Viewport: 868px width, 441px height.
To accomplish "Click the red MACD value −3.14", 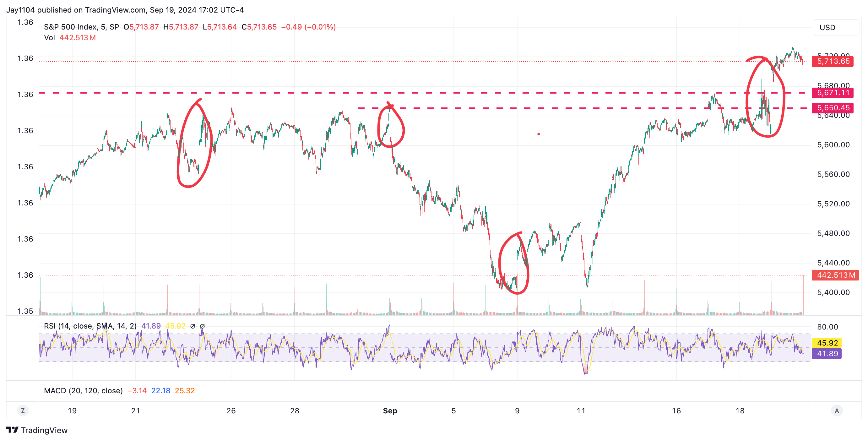I will click(137, 390).
